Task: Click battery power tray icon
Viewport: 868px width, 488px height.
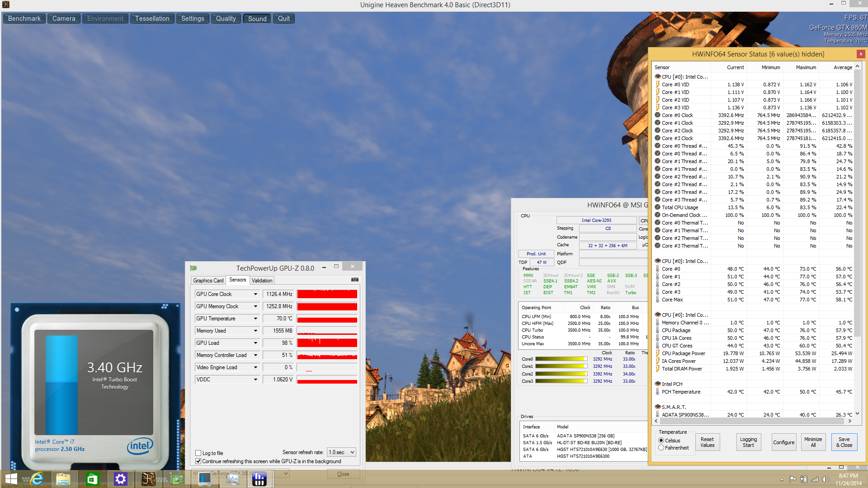Action: click(804, 479)
